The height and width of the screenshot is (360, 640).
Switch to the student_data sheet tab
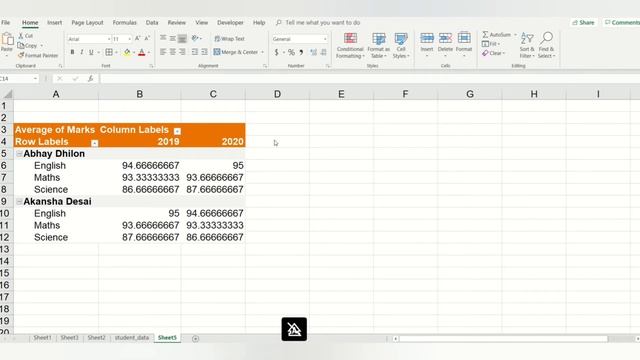131,338
